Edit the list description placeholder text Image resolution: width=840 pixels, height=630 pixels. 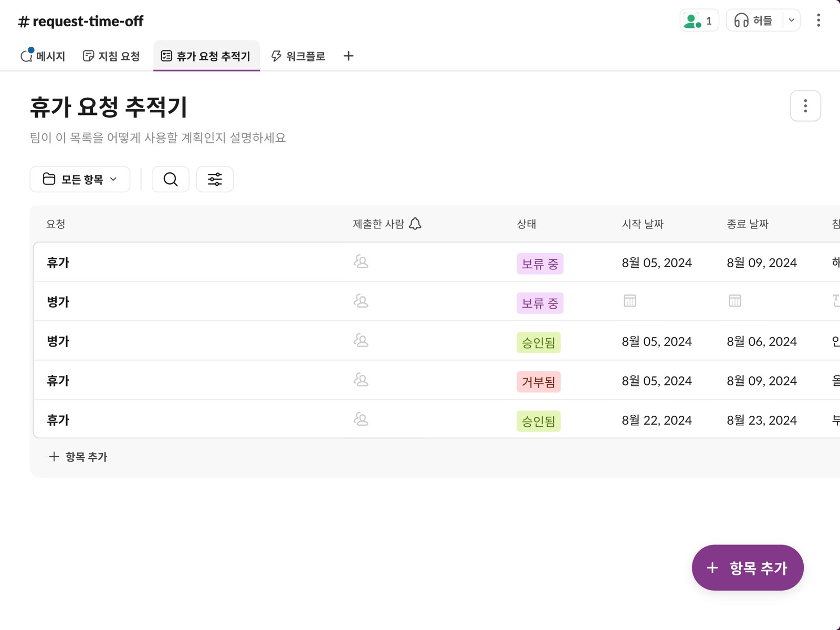[157, 138]
